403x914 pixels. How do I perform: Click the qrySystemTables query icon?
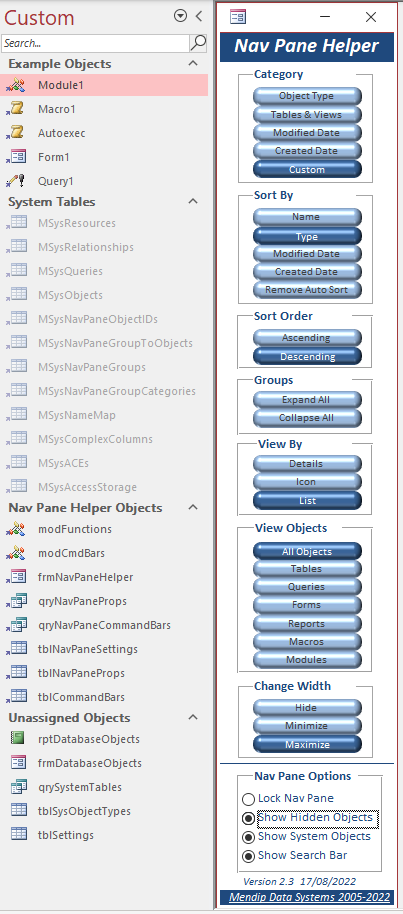18,787
